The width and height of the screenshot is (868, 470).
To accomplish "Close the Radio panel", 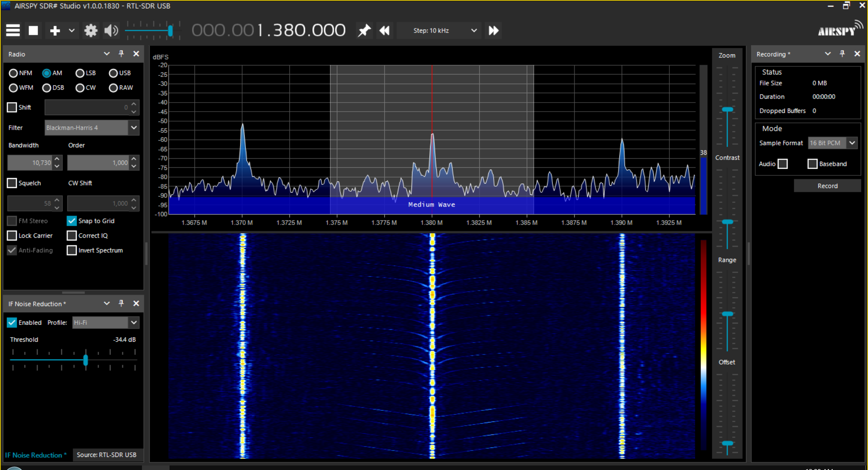I will [x=136, y=54].
